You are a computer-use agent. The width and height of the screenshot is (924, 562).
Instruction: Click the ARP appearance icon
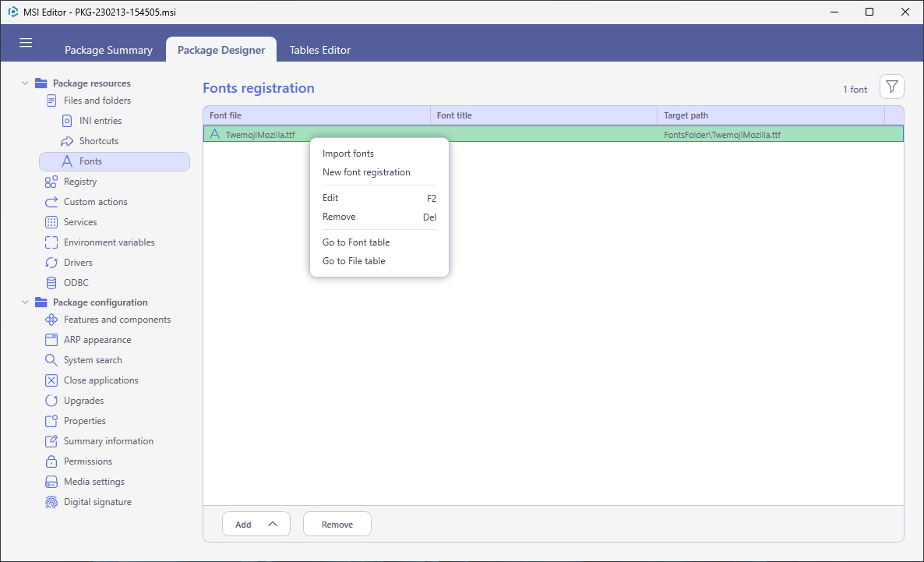pos(51,340)
